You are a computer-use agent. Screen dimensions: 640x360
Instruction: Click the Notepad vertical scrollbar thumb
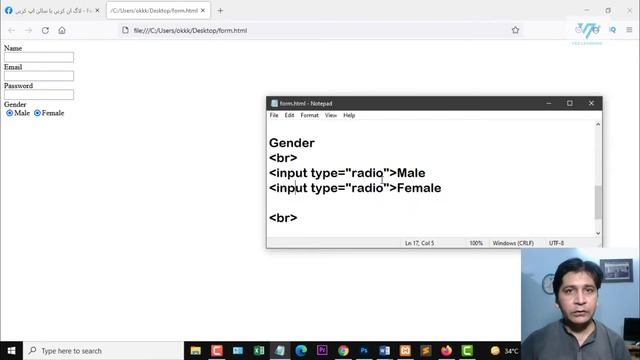pos(598,202)
